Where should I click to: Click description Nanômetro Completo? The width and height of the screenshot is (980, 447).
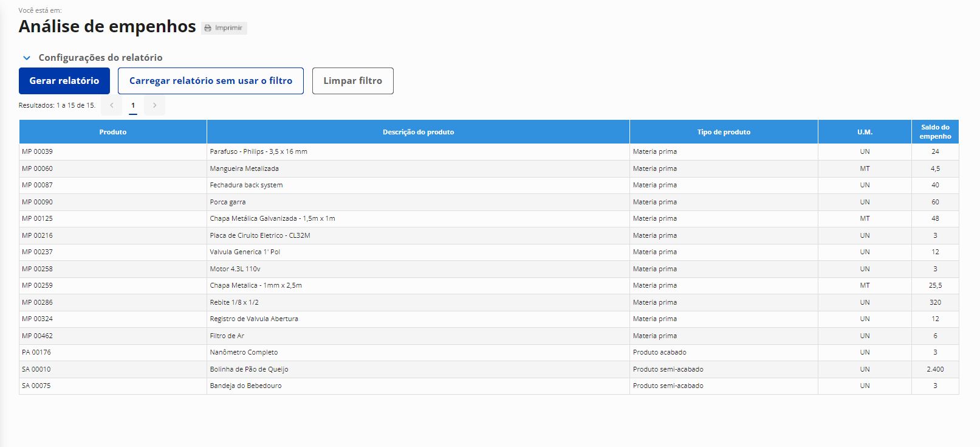[244, 352]
